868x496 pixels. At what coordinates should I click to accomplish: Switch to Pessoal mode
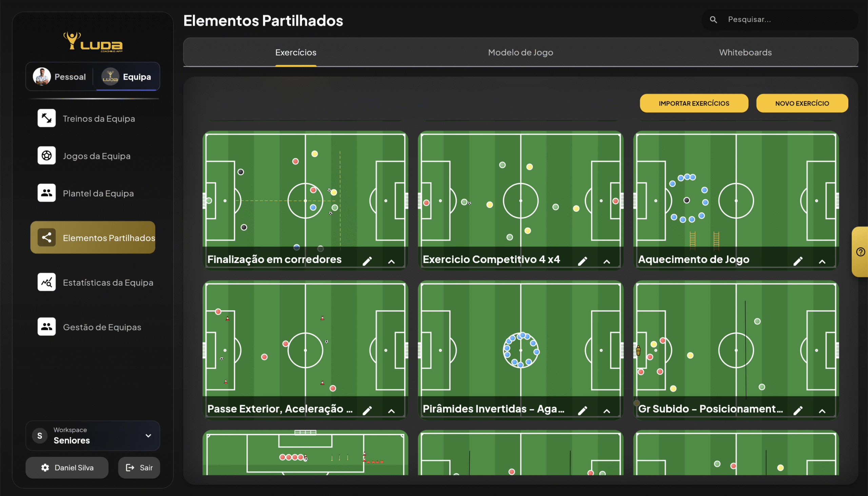pos(60,77)
